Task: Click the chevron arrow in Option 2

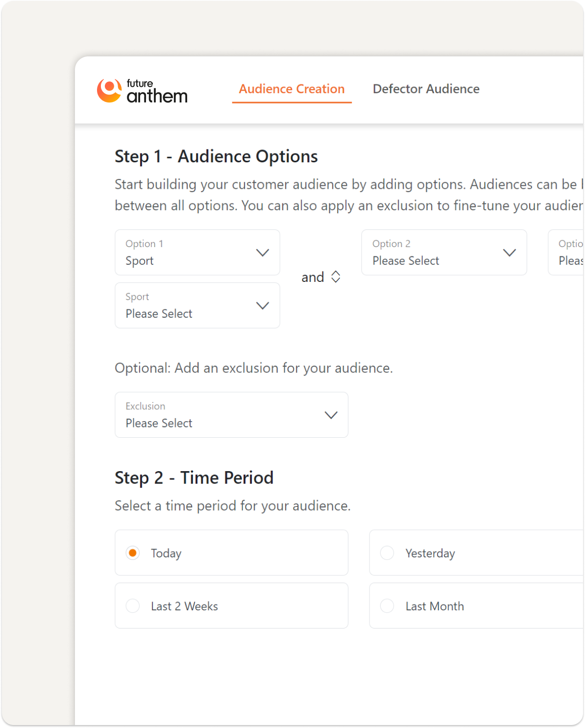Action: [510, 252]
